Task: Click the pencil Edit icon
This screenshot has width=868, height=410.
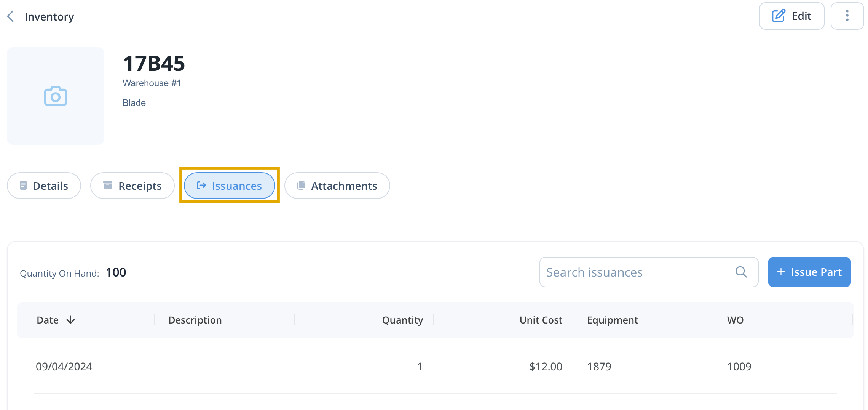Action: [x=779, y=16]
